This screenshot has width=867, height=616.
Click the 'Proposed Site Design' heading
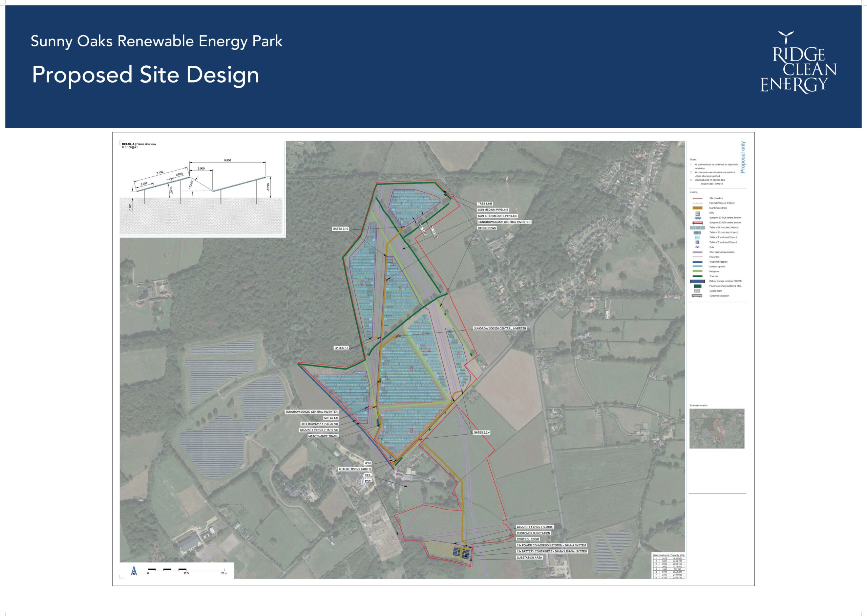point(145,75)
